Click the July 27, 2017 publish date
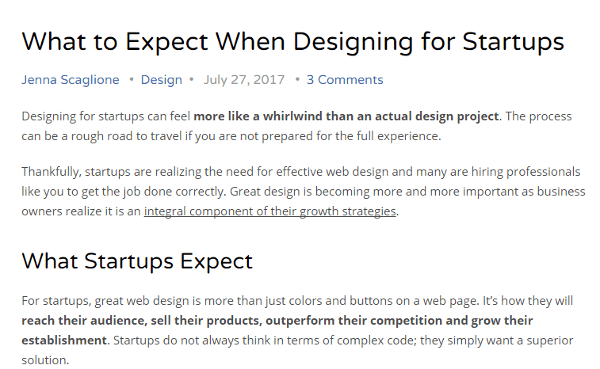Viewport: 600px width, 369px height. pos(244,80)
